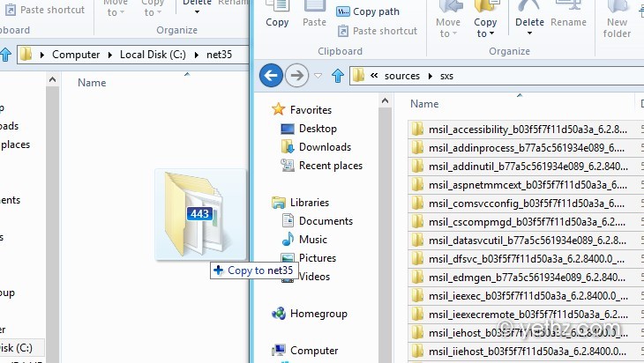644x363 pixels.
Task: Sort by the Name column in the sxs window
Action: (424, 104)
